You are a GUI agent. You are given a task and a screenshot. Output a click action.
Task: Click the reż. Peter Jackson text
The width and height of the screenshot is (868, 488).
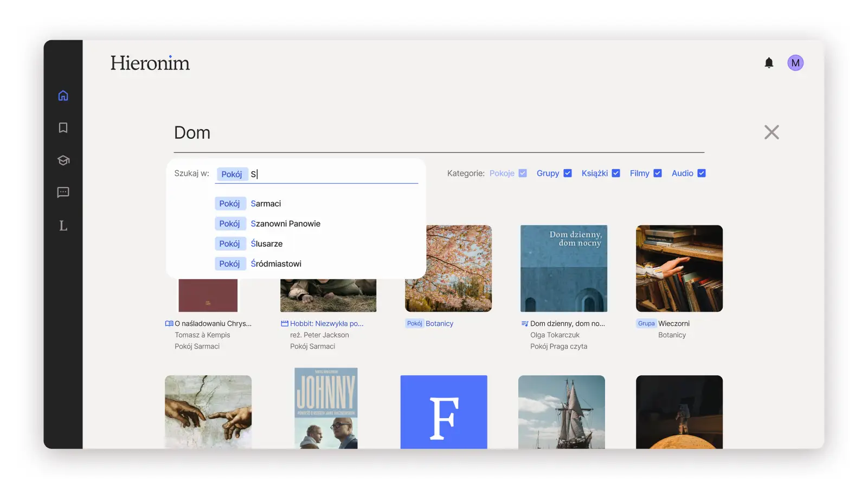[x=320, y=335]
